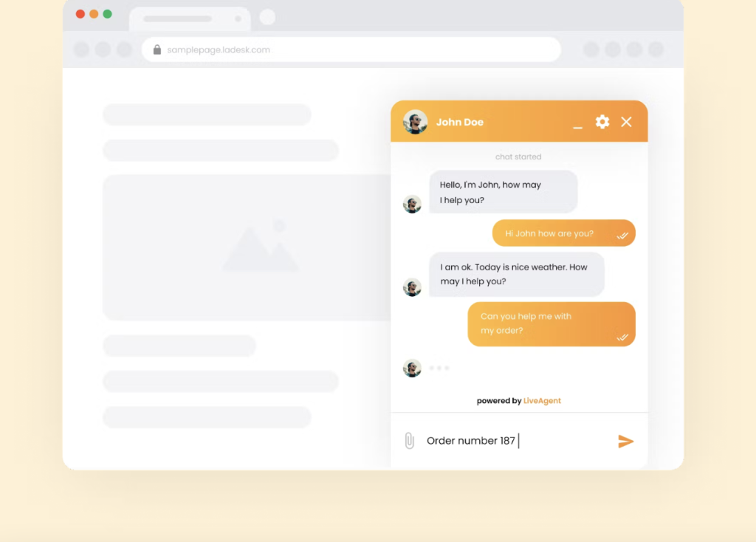Viewport: 756px width, 542px height.
Task: Send the message with the arrow icon
Action: [x=625, y=441]
